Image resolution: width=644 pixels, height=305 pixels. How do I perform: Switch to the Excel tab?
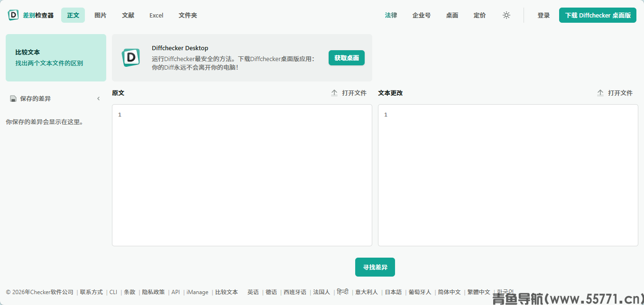(156, 15)
